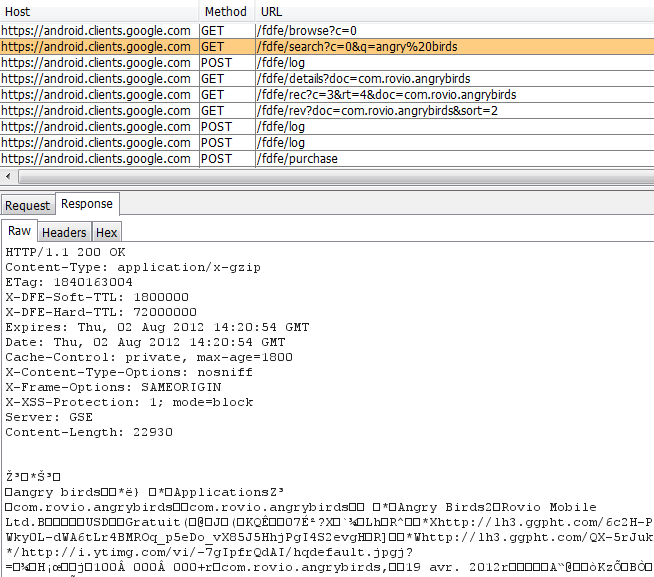Click the horizontal scrollbar left arrow

point(8,176)
